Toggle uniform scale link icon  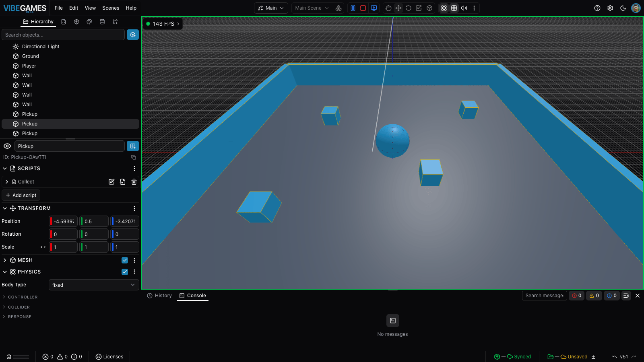[43, 247]
